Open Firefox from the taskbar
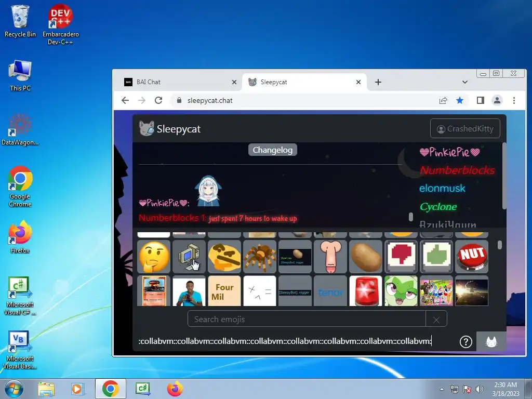The image size is (532, 399). tap(175, 389)
